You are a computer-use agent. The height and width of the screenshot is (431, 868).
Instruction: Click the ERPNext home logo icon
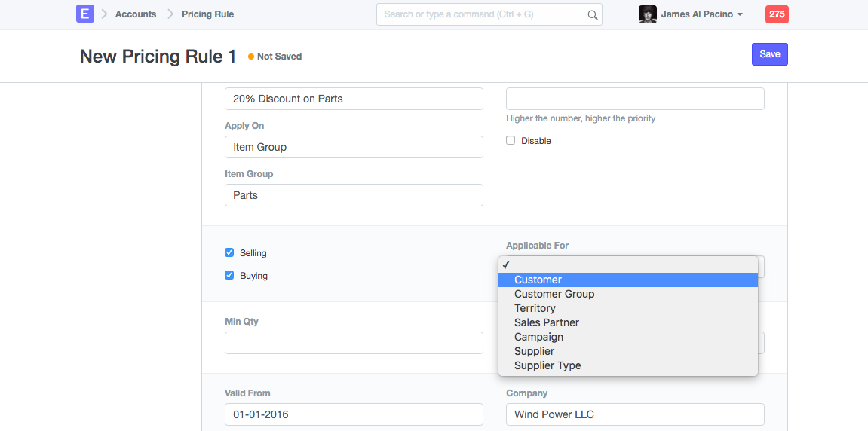[84, 14]
